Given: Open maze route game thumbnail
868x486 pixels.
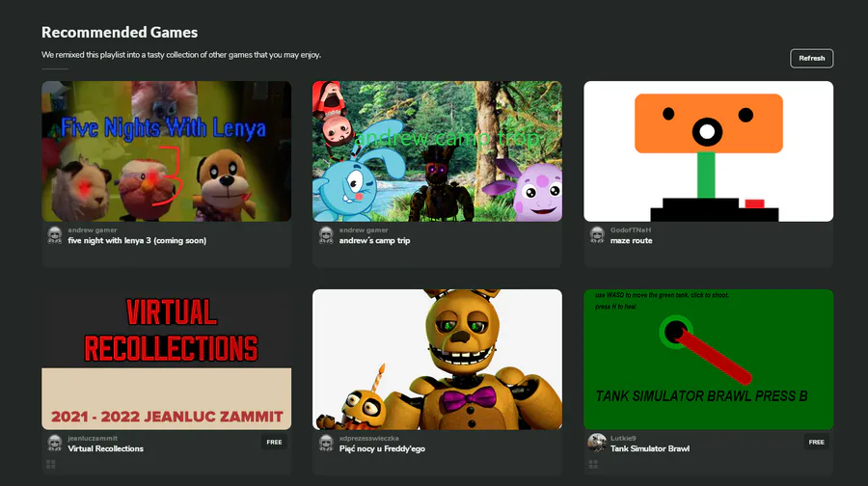Looking at the screenshot, I should click(709, 151).
